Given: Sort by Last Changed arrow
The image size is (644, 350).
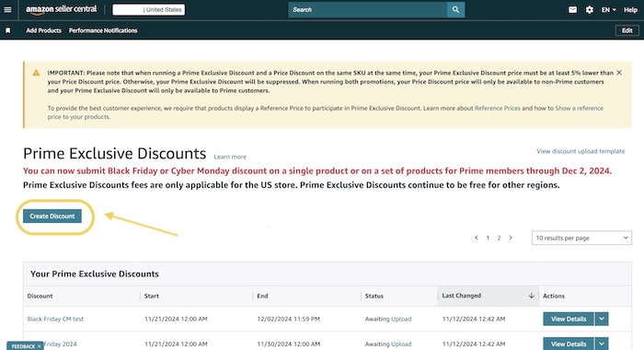Looking at the screenshot, I should pos(531,296).
